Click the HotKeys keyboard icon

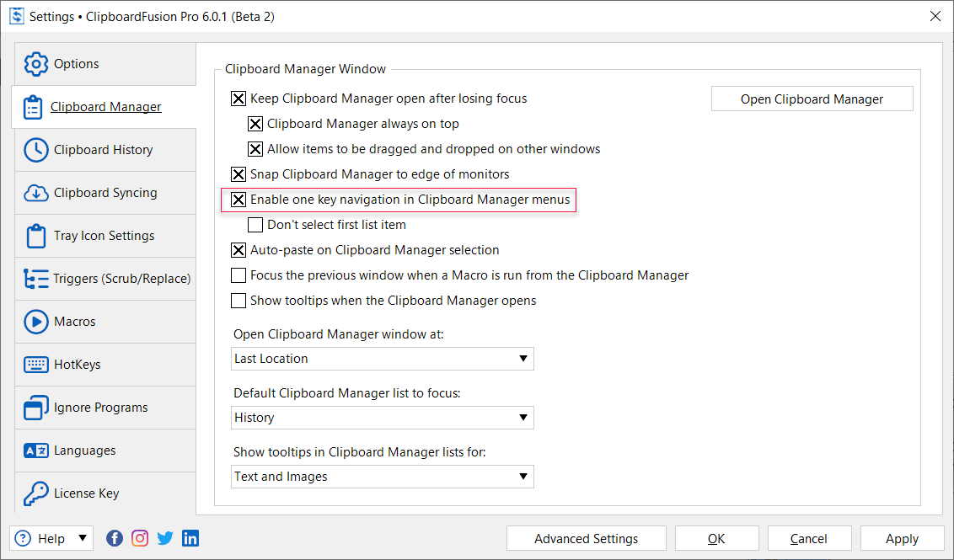point(35,365)
